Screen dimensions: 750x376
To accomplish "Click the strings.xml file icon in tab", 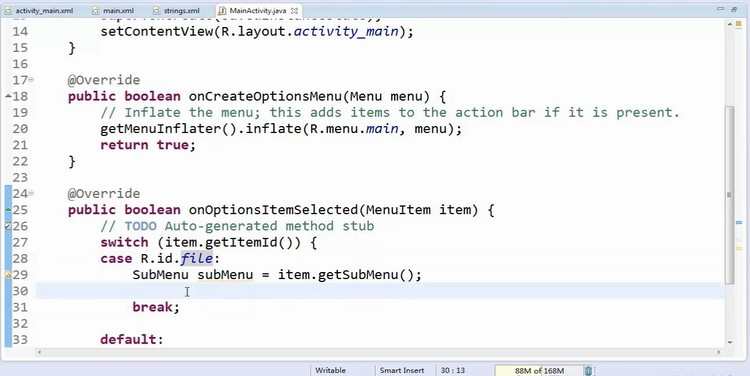I will click(x=156, y=11).
